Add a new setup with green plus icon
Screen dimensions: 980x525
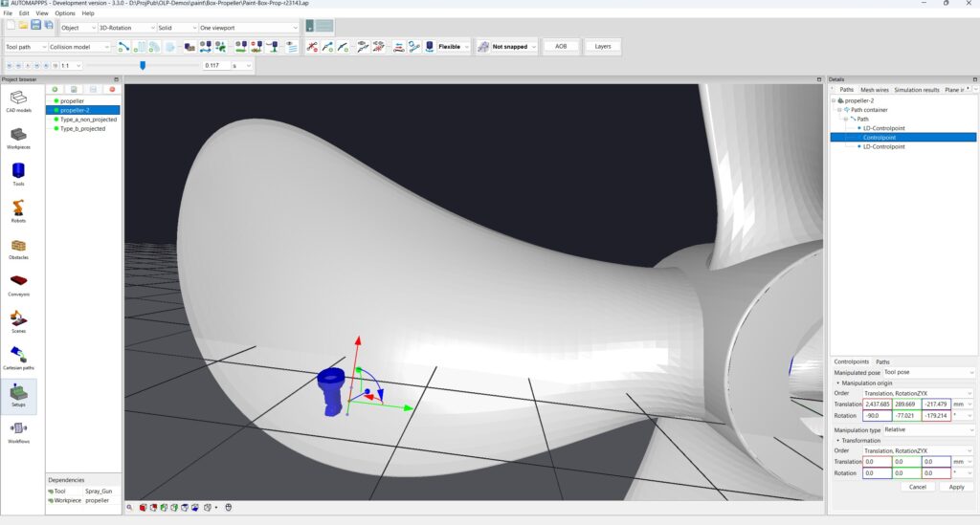click(x=55, y=89)
